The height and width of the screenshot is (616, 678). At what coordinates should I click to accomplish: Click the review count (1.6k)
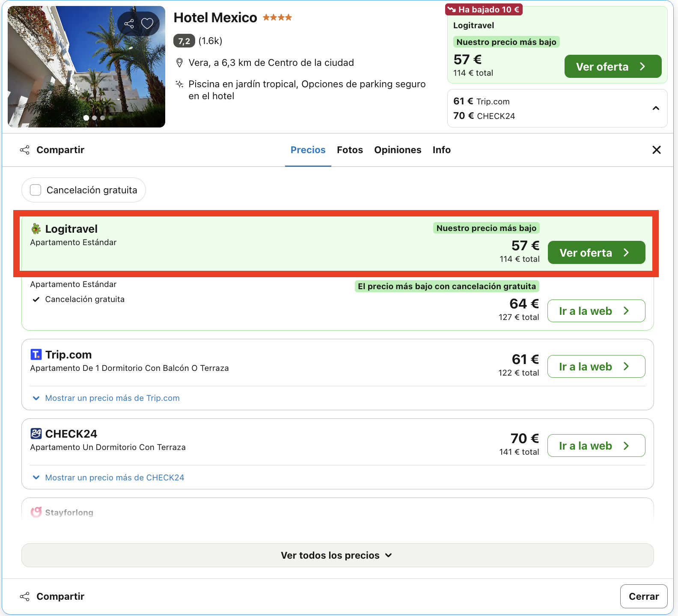(x=210, y=41)
